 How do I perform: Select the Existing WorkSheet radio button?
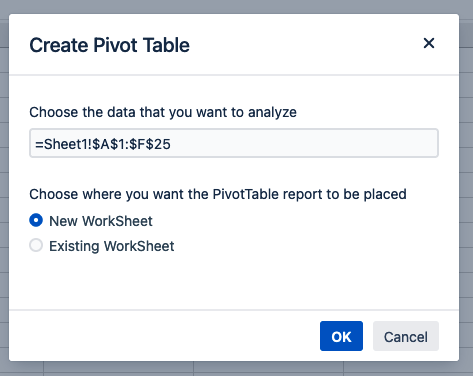(36, 245)
